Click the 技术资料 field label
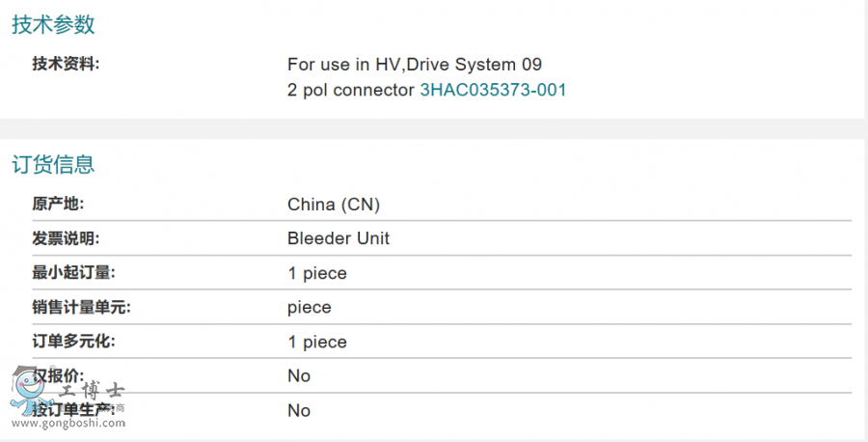 tap(66, 64)
